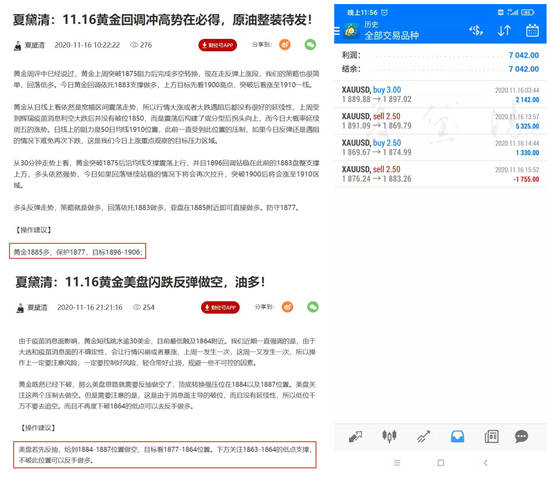Screen dimensions: 550x479
Task: Tap Android recent apps menu button
Action: 397,463
